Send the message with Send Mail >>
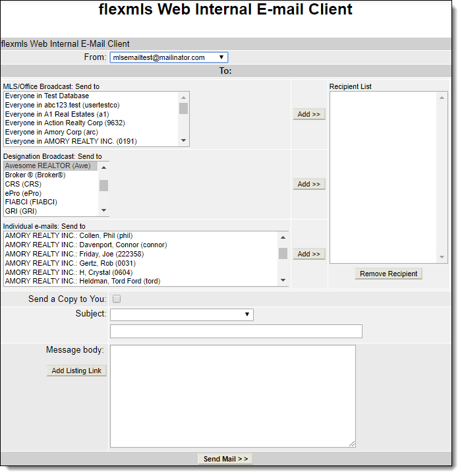This screenshot has height=476, width=462. [x=225, y=459]
